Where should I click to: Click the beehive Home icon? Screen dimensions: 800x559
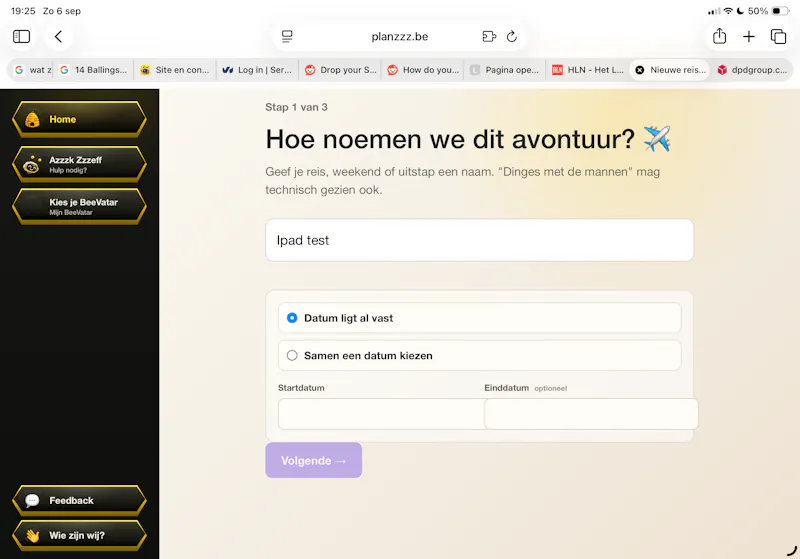[x=32, y=119]
